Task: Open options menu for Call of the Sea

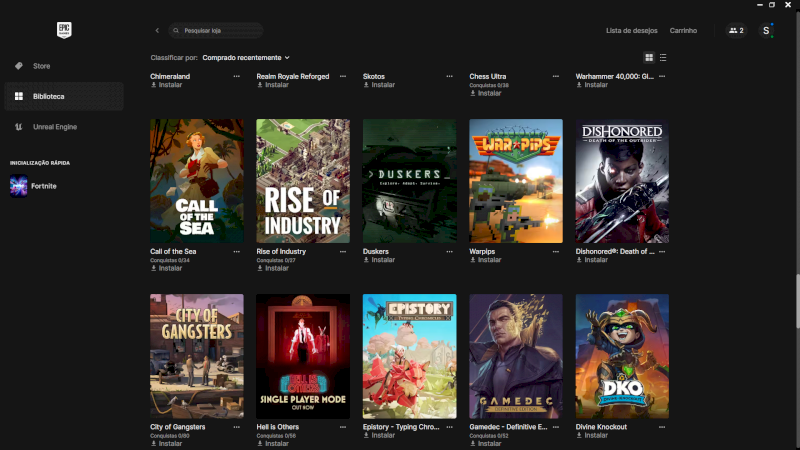Action: click(237, 251)
